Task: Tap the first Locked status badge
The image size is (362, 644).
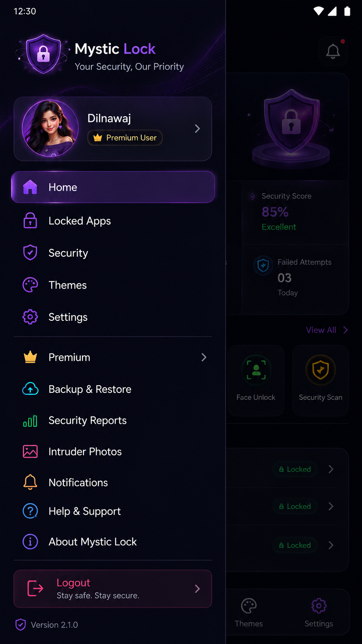Action: point(295,469)
